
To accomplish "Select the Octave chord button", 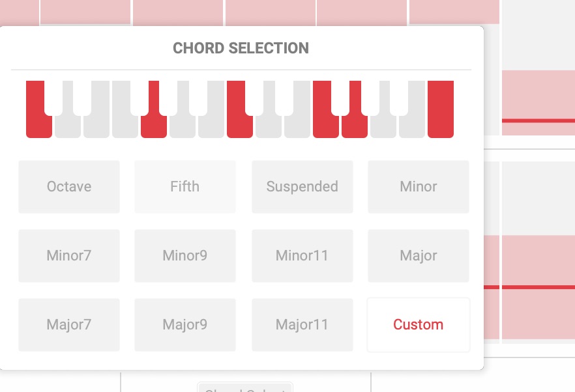I will pos(69,187).
